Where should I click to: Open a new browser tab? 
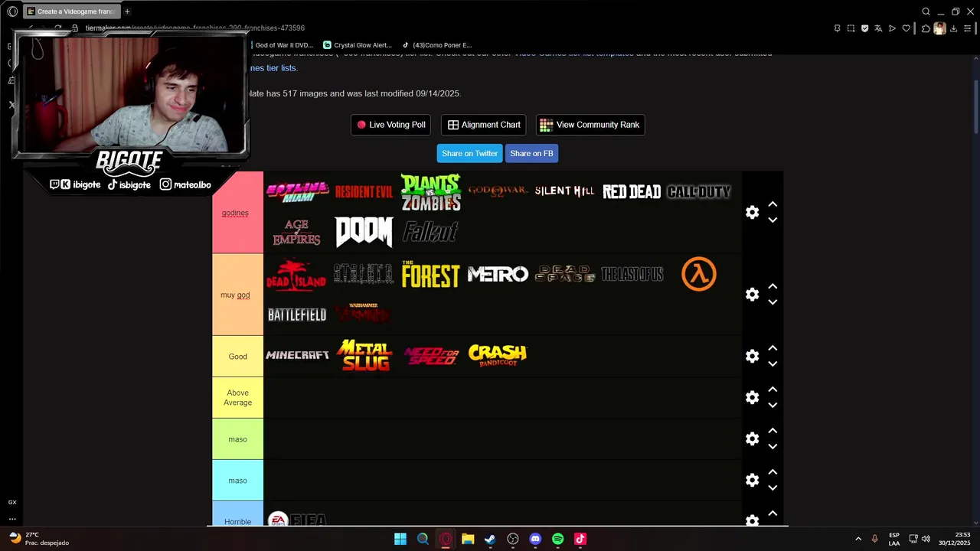click(x=127, y=11)
